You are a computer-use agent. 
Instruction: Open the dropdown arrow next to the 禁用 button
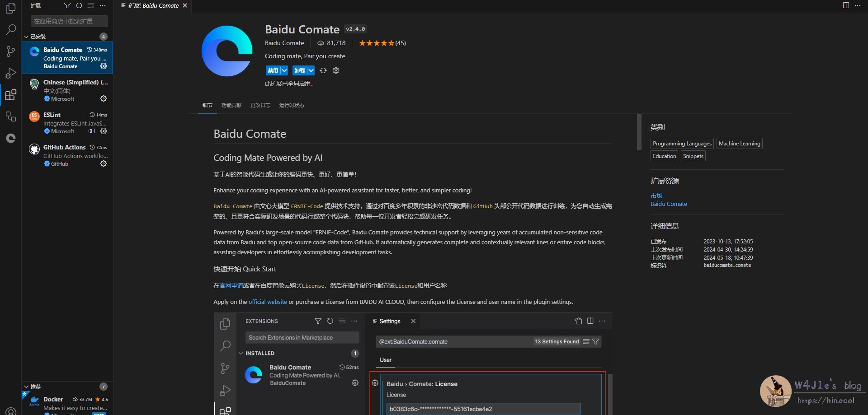click(284, 70)
